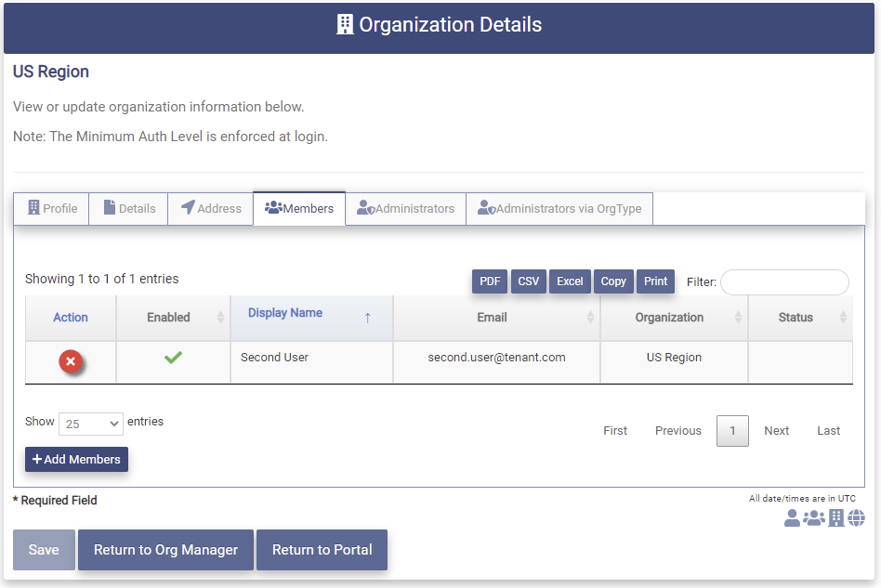Viewport: 881px width, 588px height.
Task: Click the US Region organization cell
Action: click(x=675, y=361)
